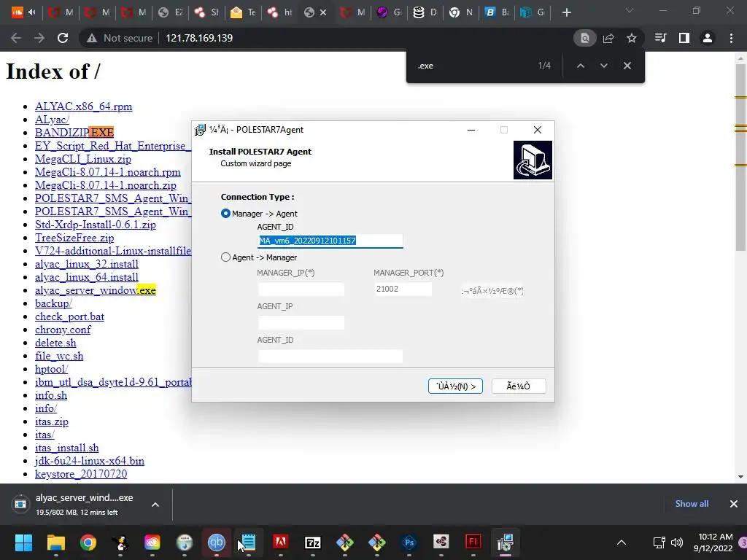Image resolution: width=747 pixels, height=560 pixels.
Task: Open the share page icon
Action: [608, 38]
